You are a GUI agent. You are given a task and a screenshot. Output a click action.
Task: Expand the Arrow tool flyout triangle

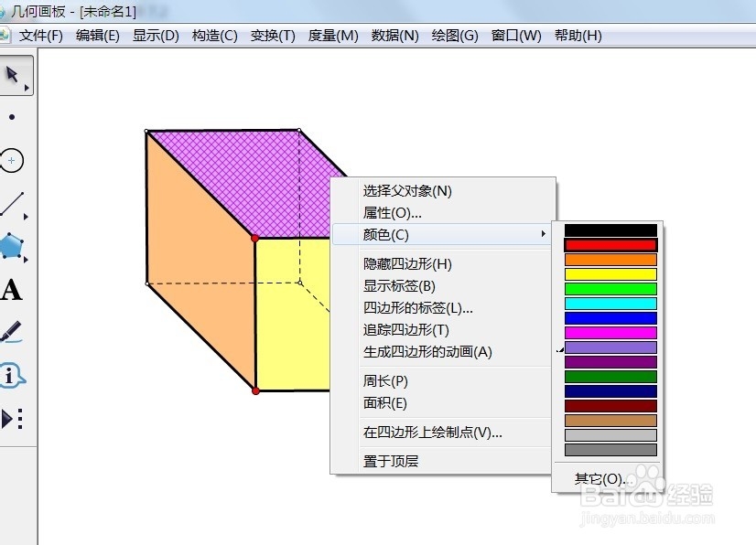pyautogui.click(x=27, y=88)
